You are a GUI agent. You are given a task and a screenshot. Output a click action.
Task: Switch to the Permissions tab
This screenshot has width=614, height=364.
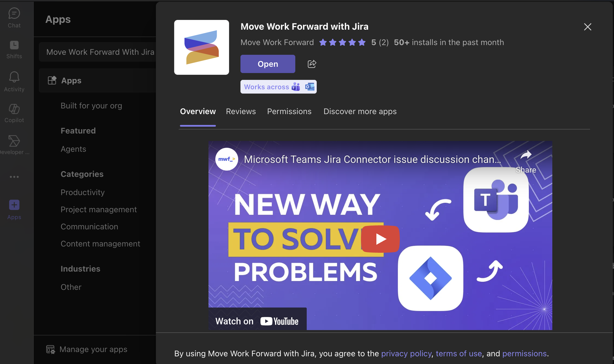[289, 112]
